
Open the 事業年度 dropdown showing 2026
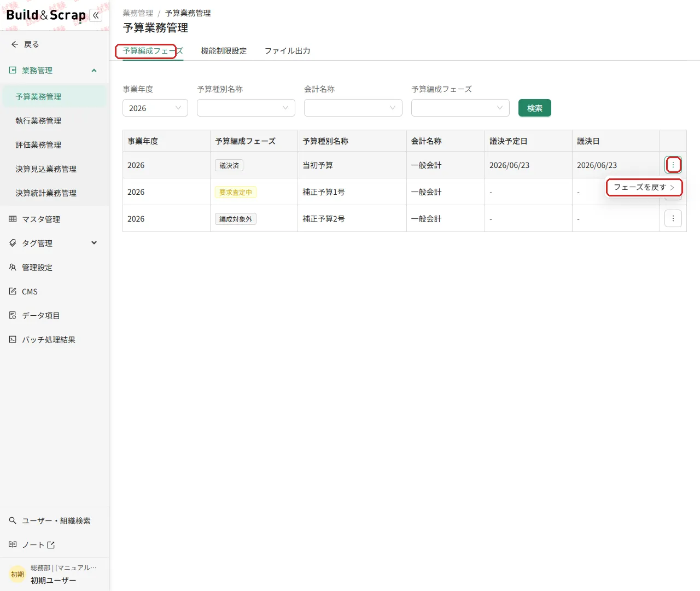[x=155, y=108]
